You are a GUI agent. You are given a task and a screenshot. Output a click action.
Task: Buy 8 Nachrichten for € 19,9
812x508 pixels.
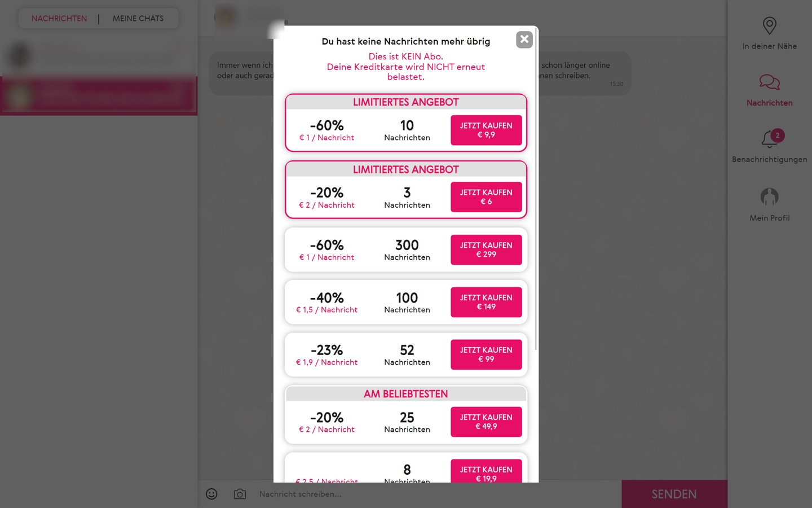pos(486,472)
